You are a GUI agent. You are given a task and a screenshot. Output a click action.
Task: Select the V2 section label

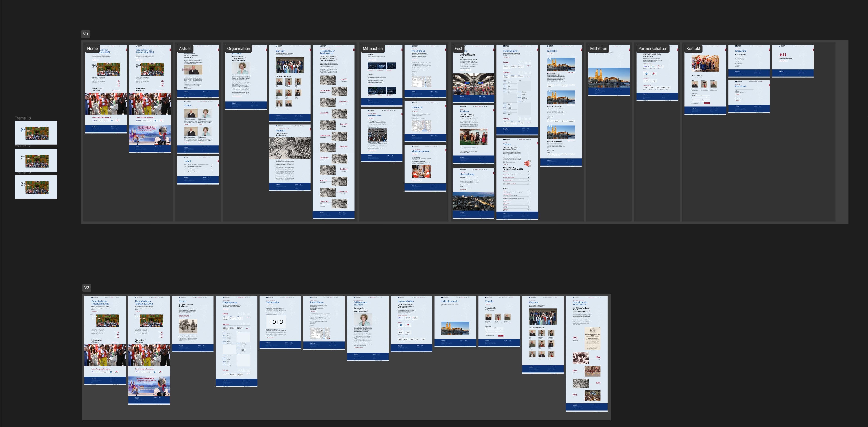tap(87, 288)
